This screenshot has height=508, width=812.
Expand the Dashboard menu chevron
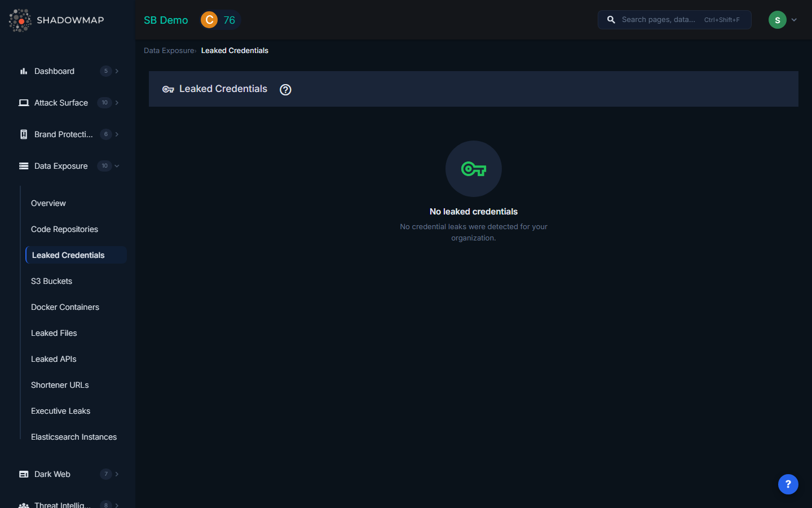117,71
